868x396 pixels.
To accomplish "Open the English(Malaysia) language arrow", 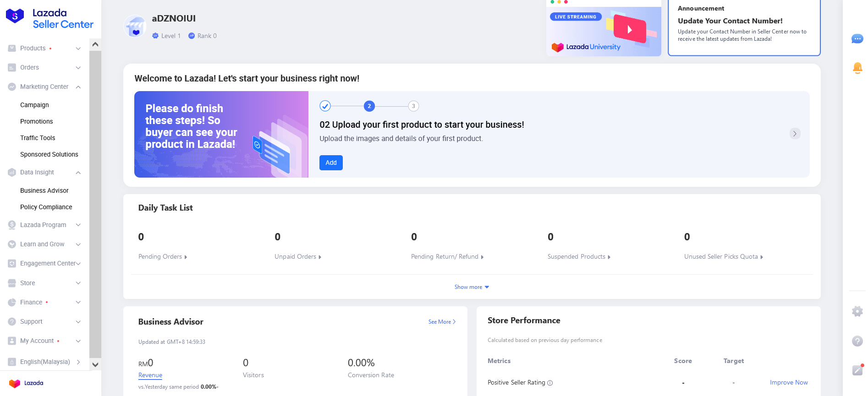I will tap(78, 362).
